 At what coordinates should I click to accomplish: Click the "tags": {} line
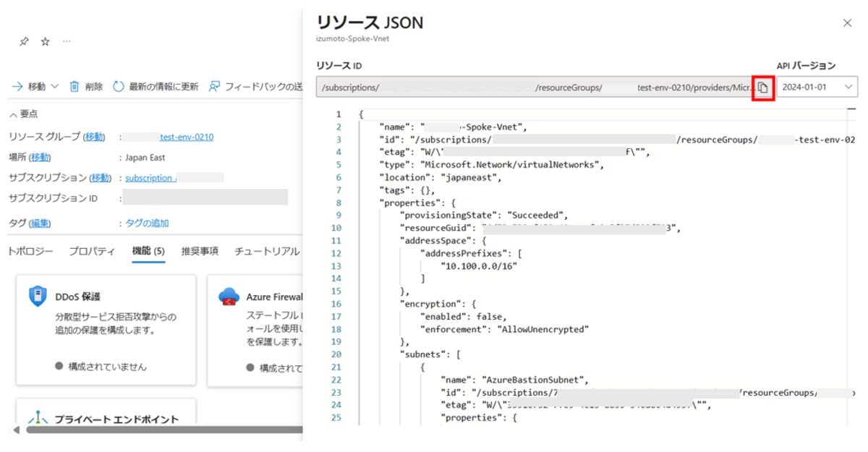pos(409,189)
